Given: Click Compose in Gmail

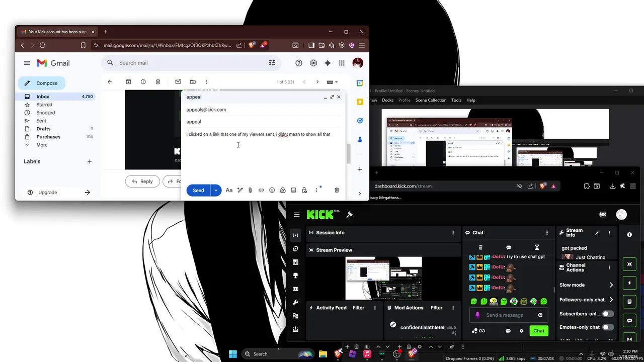Looking at the screenshot, I should coord(42,83).
